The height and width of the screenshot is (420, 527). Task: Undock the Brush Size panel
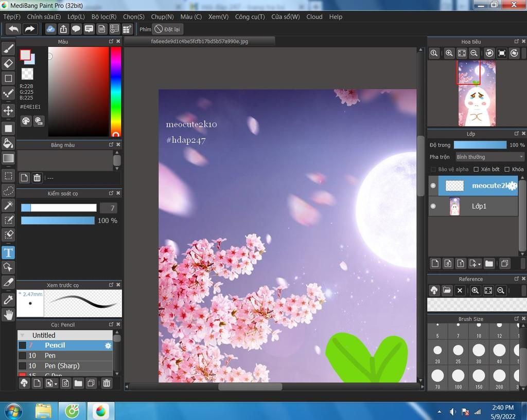pos(516,319)
